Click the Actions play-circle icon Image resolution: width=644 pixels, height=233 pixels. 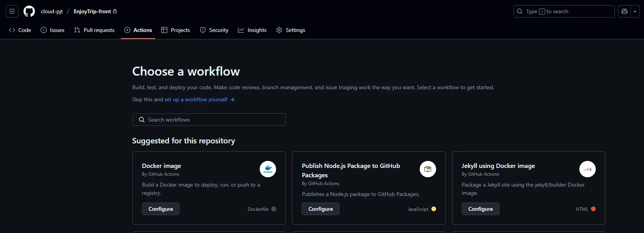[127, 30]
